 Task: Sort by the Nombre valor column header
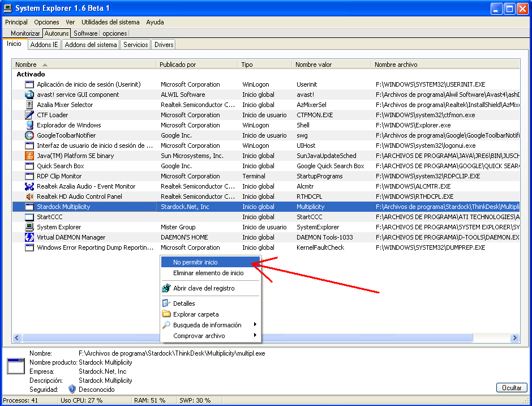tap(332, 65)
